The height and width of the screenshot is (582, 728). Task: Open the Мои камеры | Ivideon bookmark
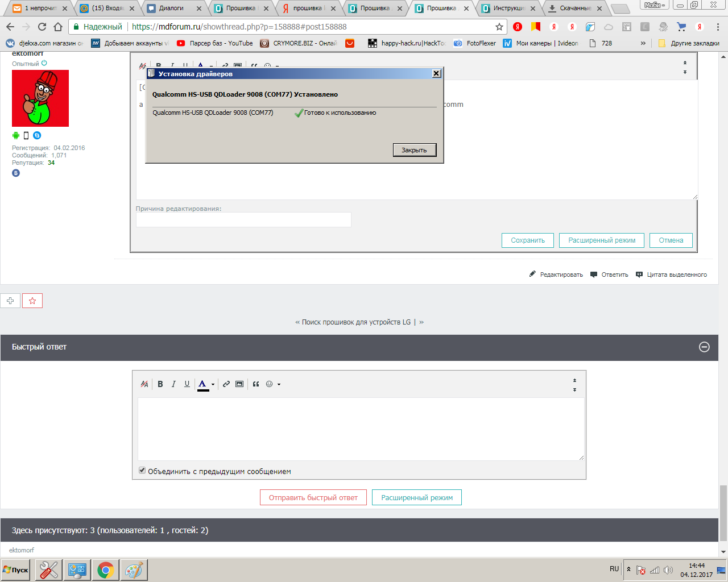(x=541, y=43)
